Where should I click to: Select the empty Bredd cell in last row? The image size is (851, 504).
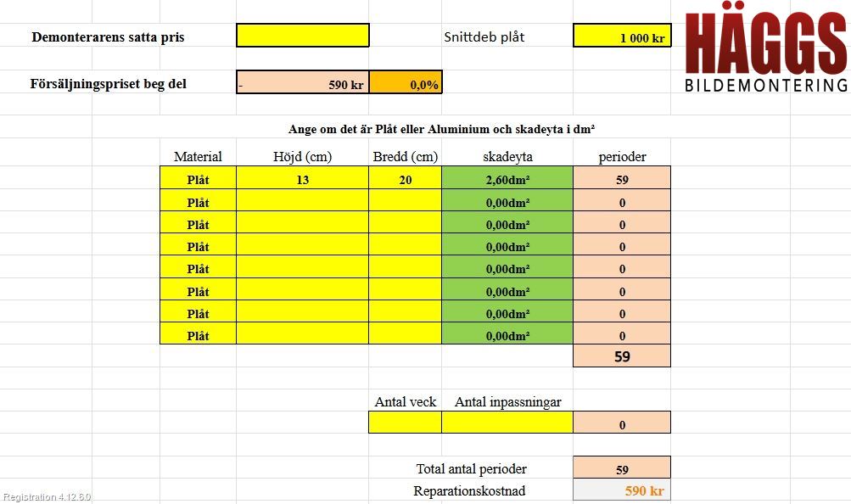click(x=406, y=333)
